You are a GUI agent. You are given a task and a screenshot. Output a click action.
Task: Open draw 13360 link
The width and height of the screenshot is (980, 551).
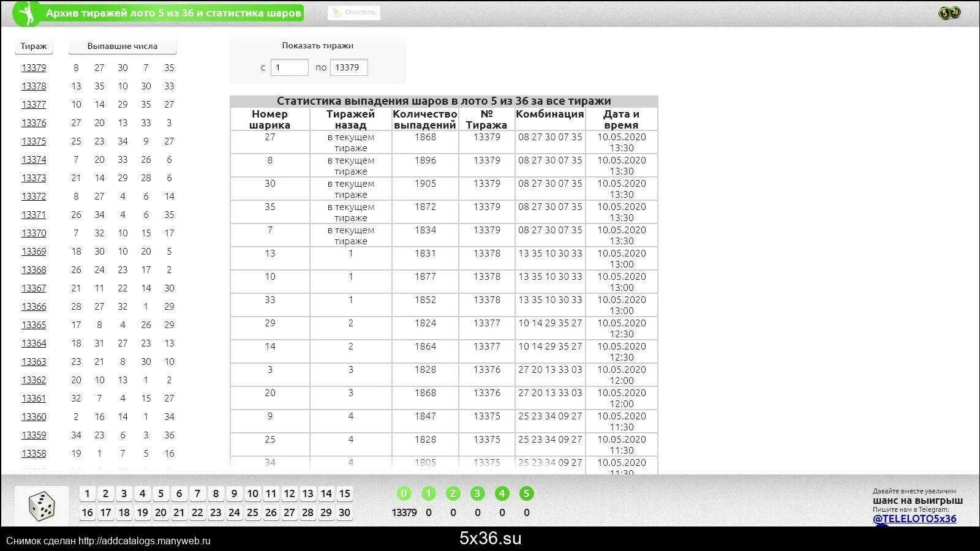(x=34, y=417)
